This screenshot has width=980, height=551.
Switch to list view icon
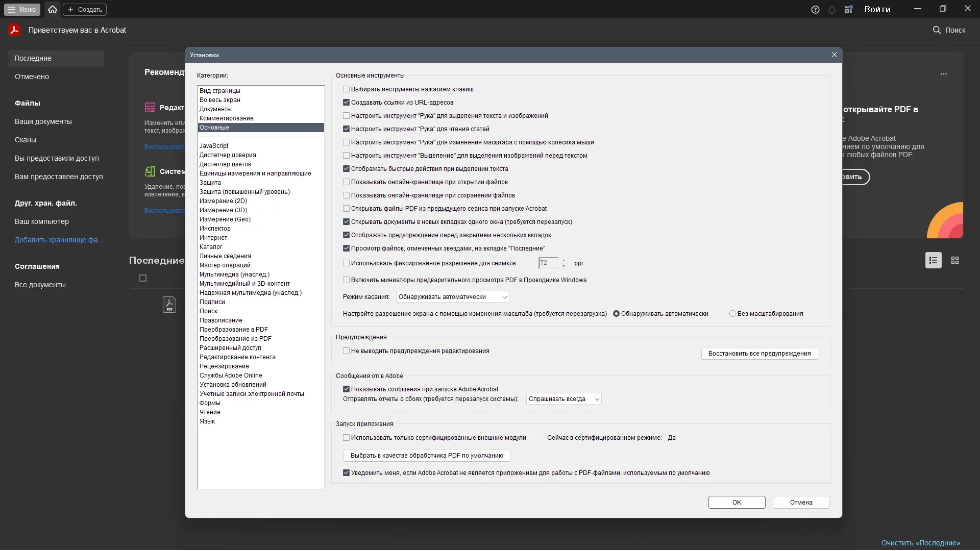933,260
